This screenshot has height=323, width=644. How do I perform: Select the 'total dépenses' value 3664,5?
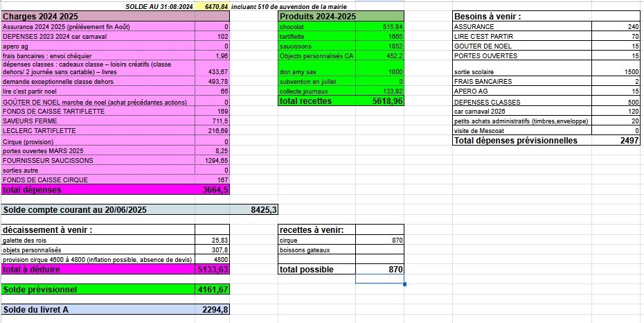212,189
